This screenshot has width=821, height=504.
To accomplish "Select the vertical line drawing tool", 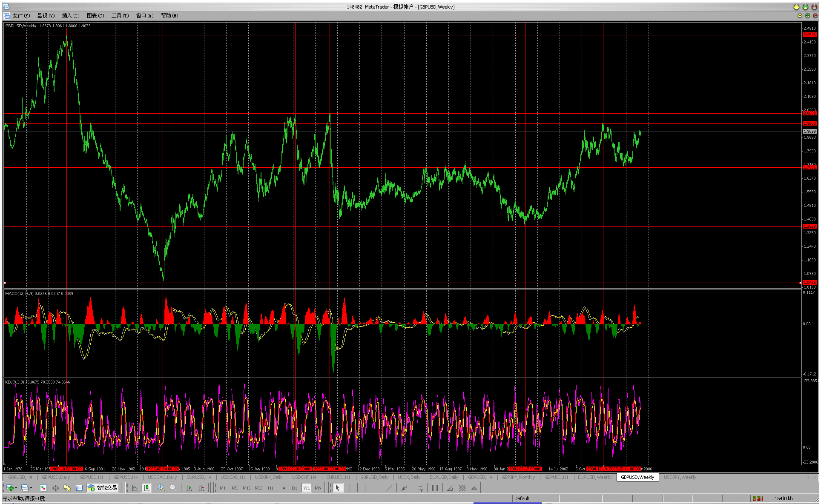I will (365, 488).
